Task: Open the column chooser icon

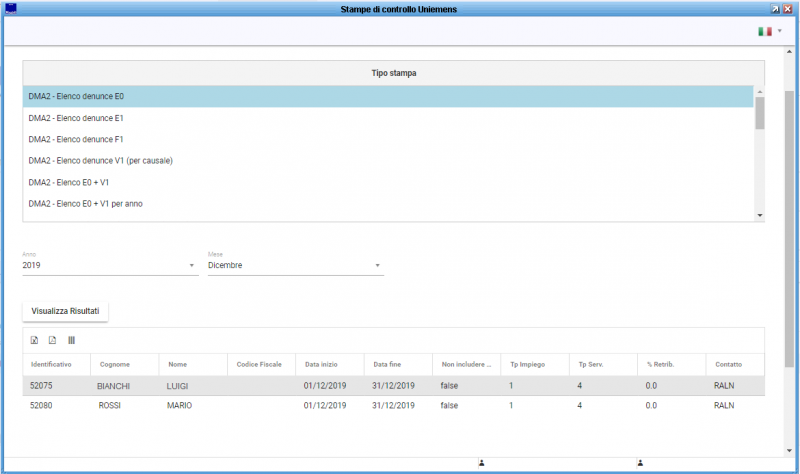Action: [71, 341]
